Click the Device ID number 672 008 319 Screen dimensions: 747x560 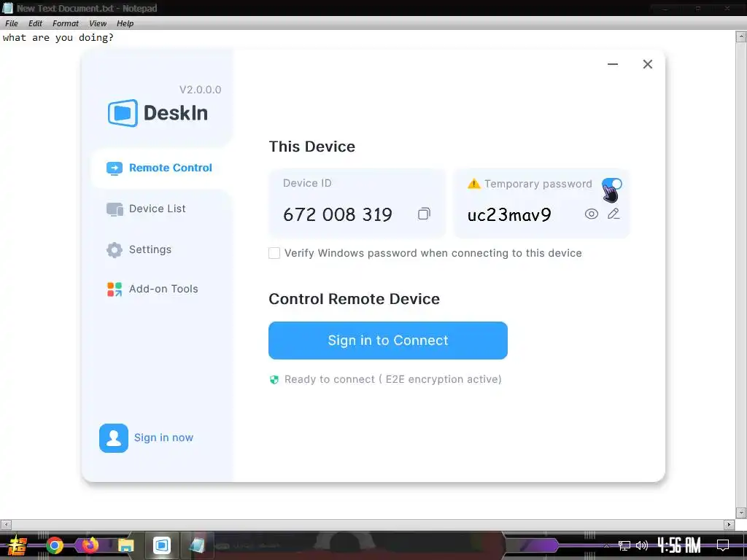(x=337, y=215)
